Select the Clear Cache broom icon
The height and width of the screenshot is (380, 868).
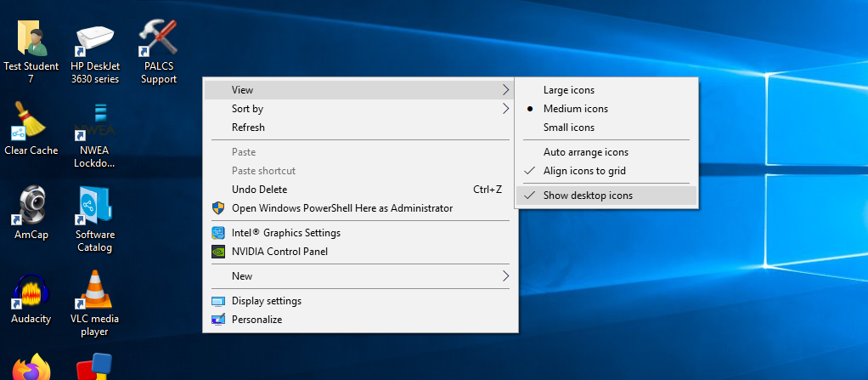pyautogui.click(x=31, y=124)
